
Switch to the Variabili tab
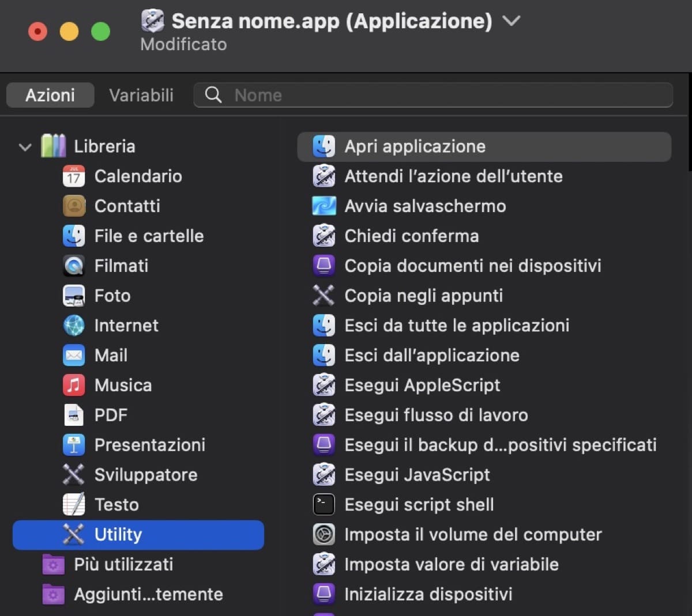(141, 95)
